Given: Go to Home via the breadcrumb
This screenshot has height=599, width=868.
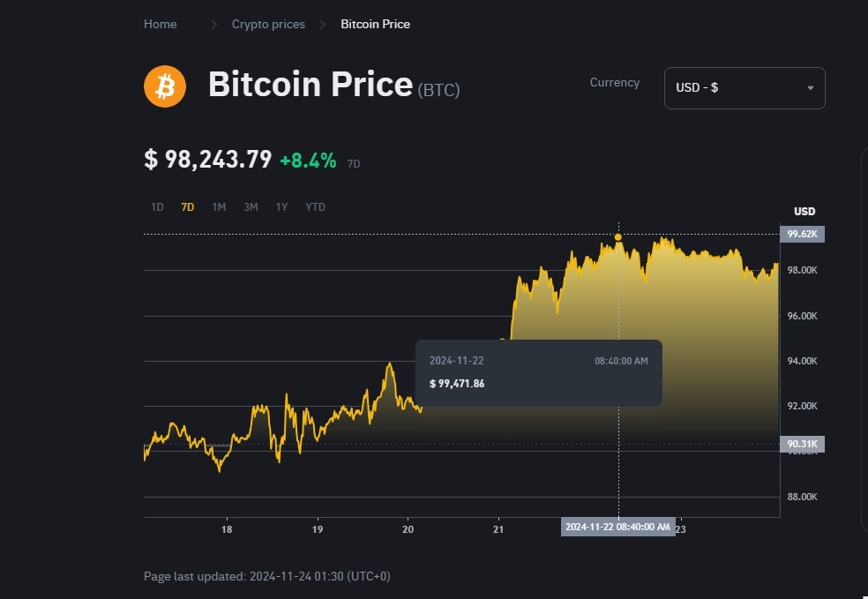Looking at the screenshot, I should click(x=160, y=24).
